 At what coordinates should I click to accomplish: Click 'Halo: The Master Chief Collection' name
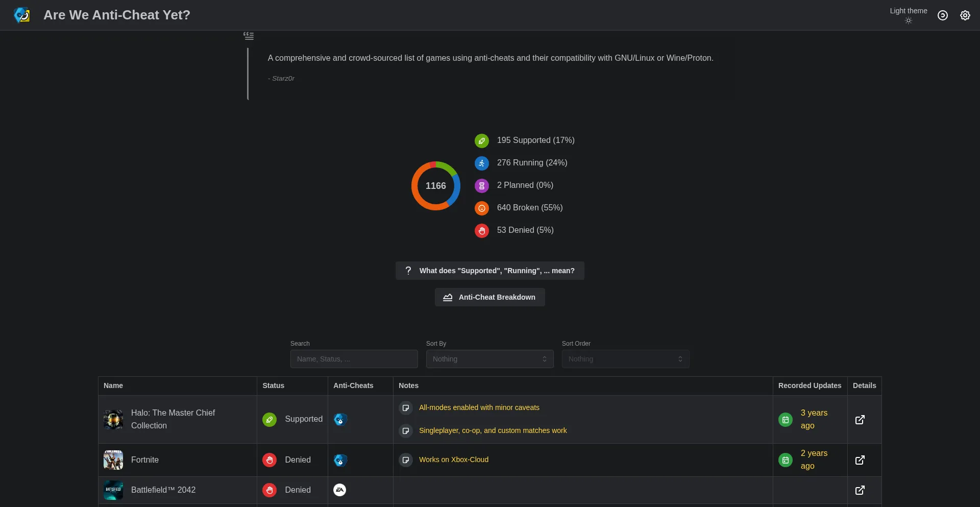click(x=173, y=419)
